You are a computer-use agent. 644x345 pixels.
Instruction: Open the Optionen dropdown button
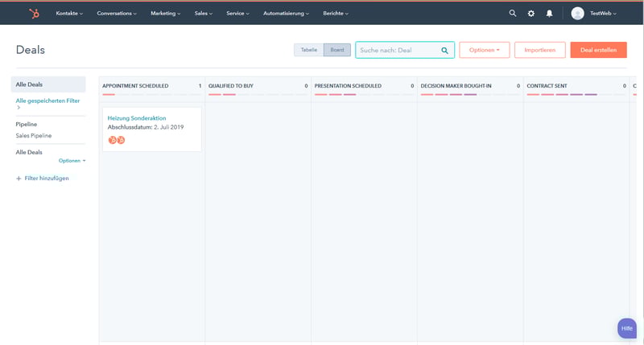click(484, 50)
